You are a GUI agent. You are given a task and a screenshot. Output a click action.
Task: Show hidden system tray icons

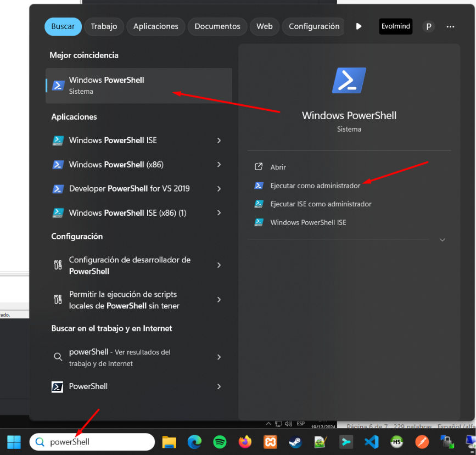pyautogui.click(x=268, y=423)
